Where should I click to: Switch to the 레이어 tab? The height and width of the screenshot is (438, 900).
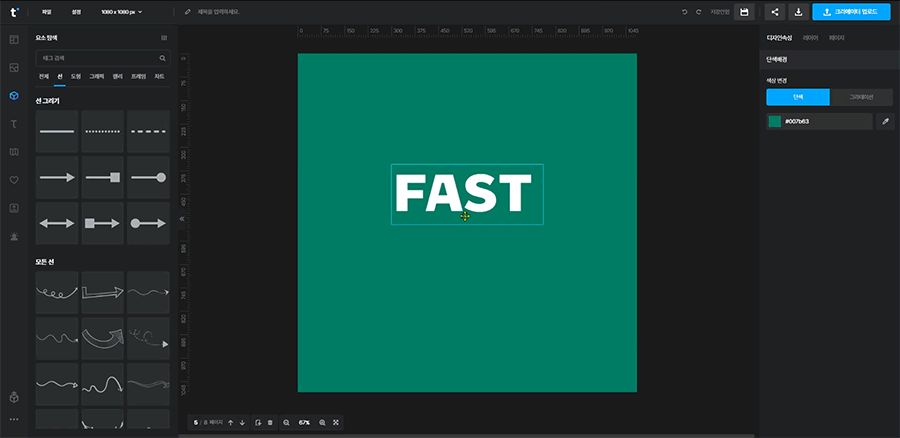pos(811,37)
